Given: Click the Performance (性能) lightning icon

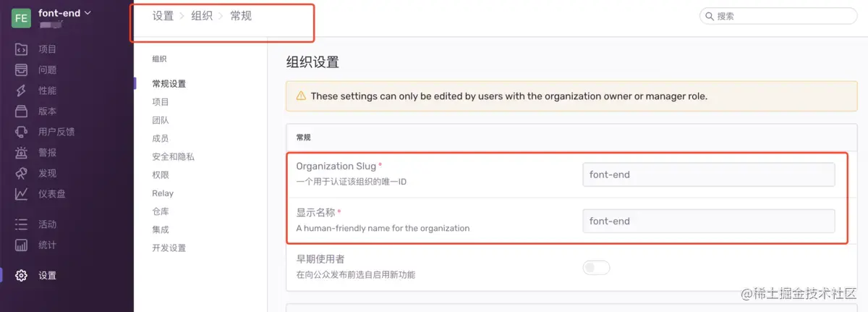Looking at the screenshot, I should click(22, 90).
